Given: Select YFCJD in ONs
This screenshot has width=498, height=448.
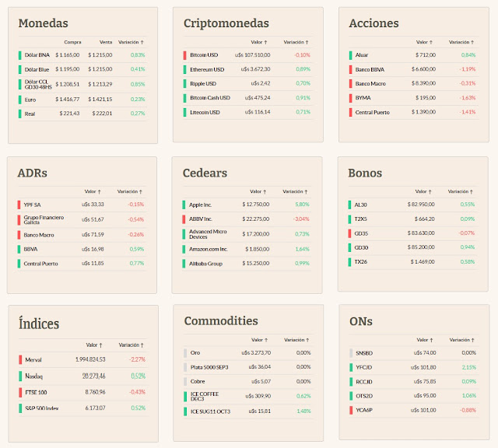Looking at the screenshot, I should 414,367.
